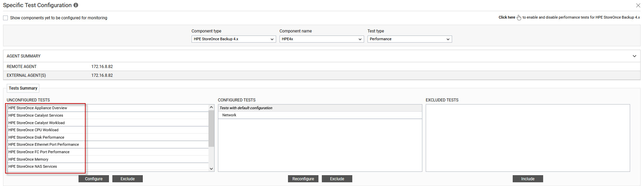This screenshot has height=186, width=644.
Task: Open the Component type dropdown
Action: point(234,39)
